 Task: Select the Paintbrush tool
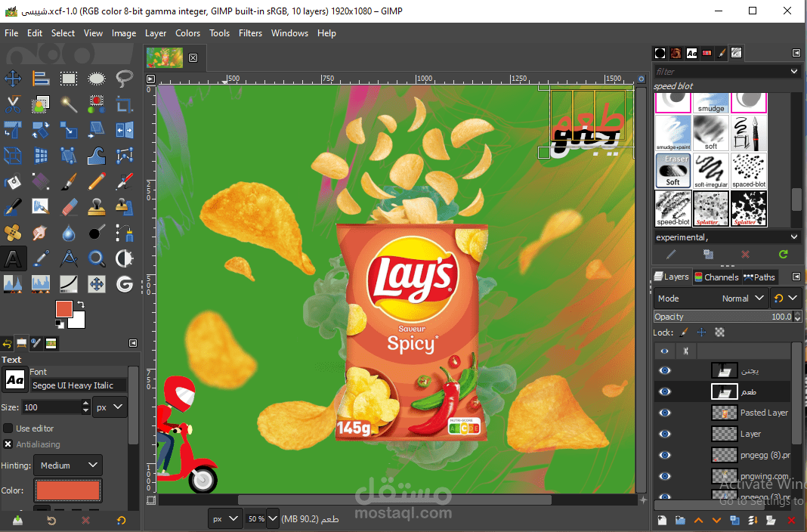[69, 181]
